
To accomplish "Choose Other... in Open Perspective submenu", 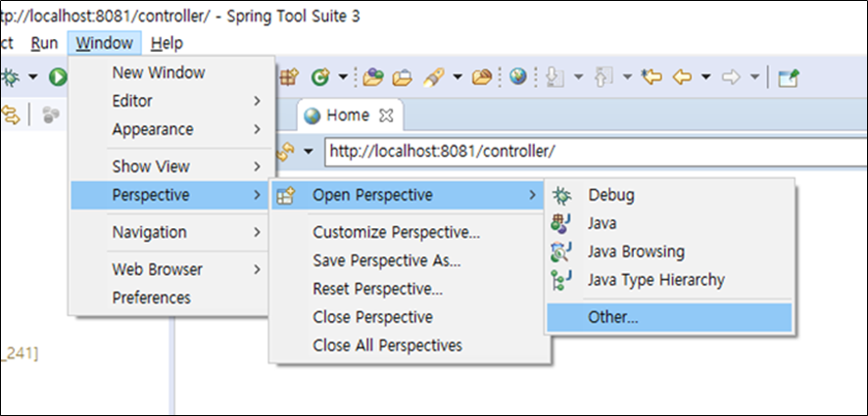I will (x=670, y=317).
